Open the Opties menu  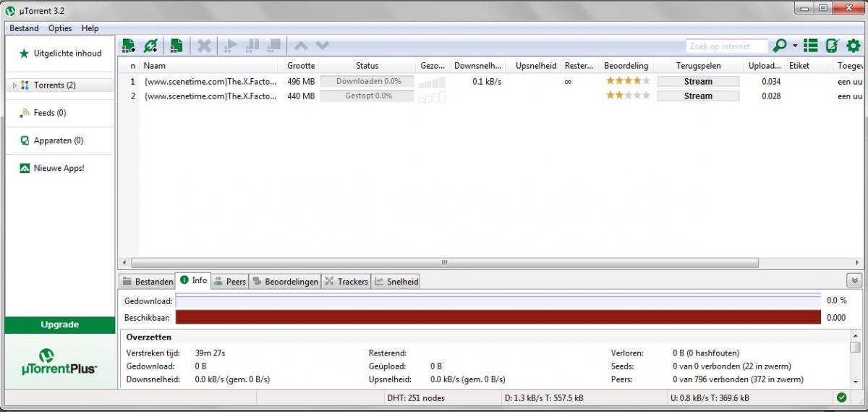tap(60, 28)
